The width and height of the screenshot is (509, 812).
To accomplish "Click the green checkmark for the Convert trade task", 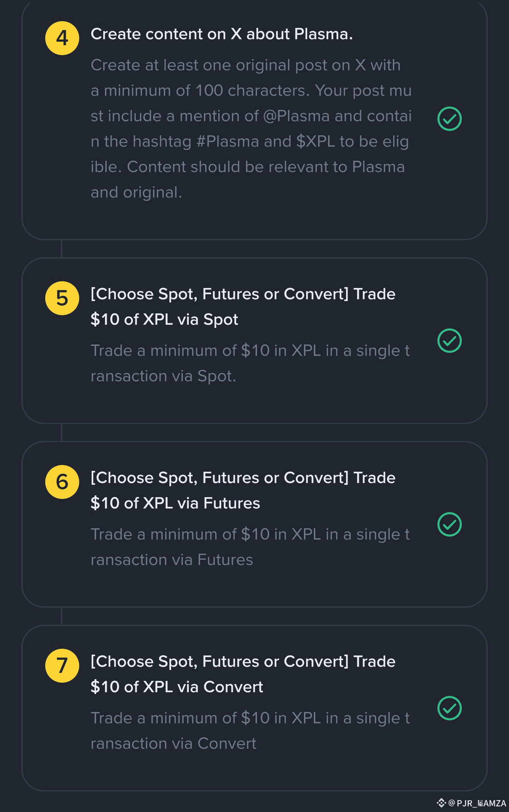I will [x=449, y=708].
